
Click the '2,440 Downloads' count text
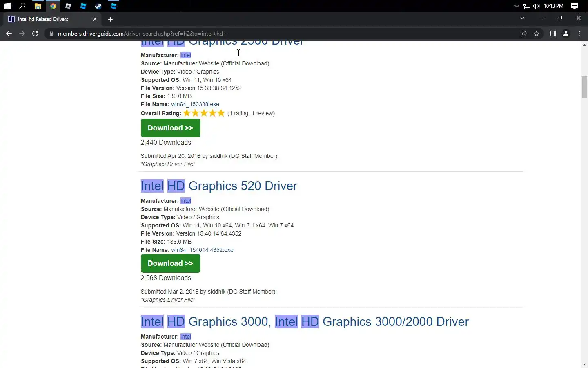pos(166,143)
